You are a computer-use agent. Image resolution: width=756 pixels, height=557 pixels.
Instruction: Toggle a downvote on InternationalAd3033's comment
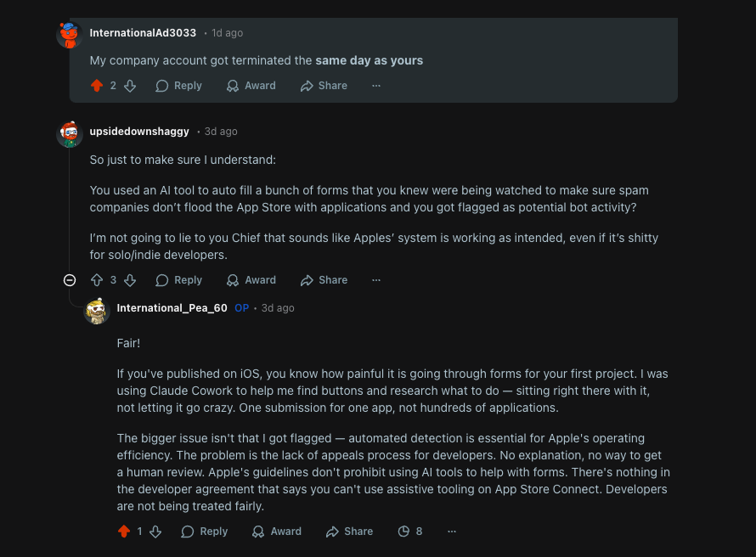tap(129, 85)
